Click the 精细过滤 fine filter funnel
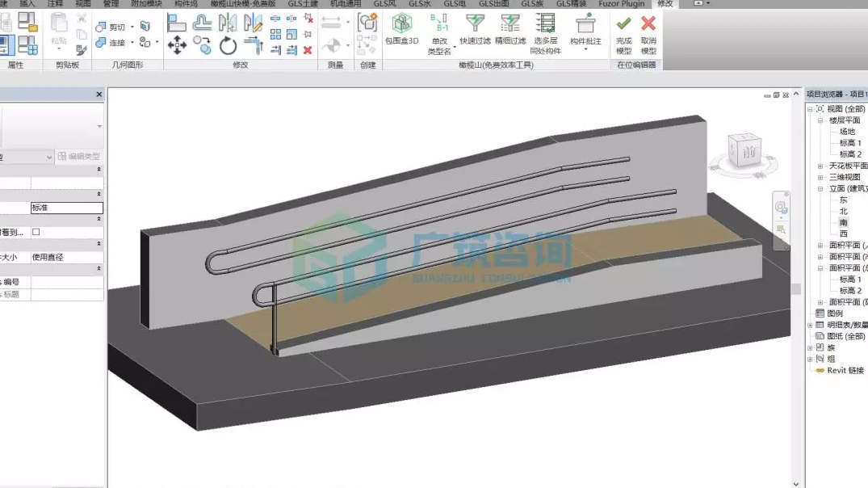The height and width of the screenshot is (488, 868). point(509,23)
